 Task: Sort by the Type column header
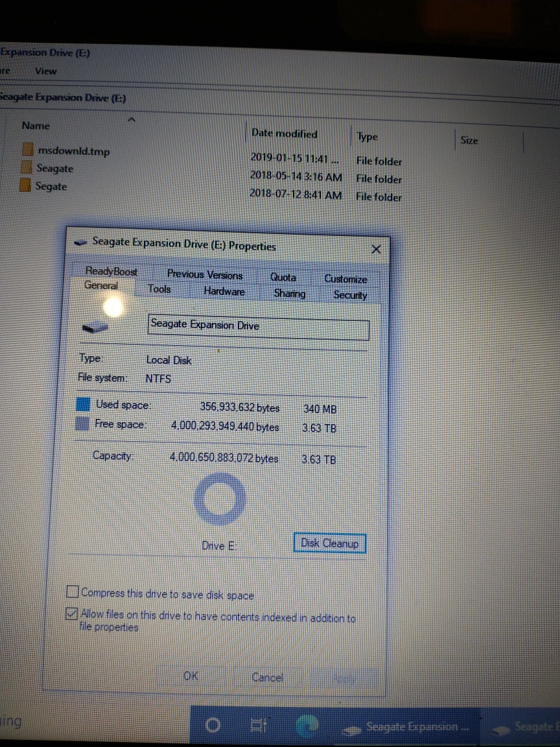click(x=367, y=137)
